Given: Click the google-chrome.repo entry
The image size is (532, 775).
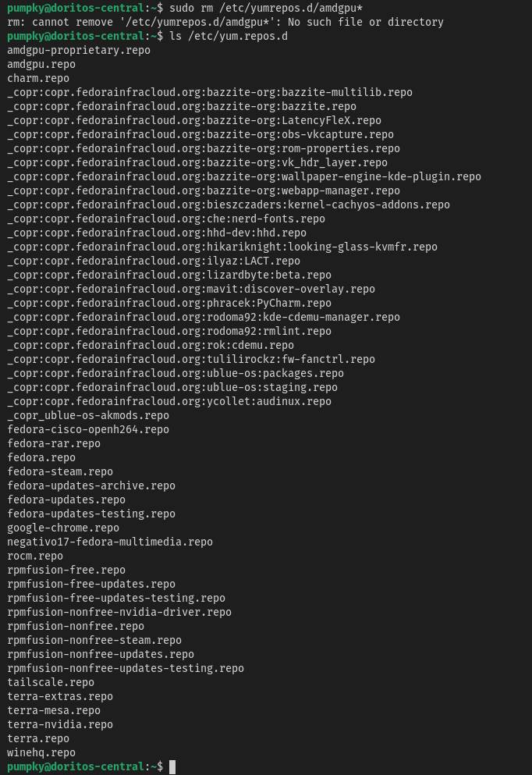Looking at the screenshot, I should point(63,528).
